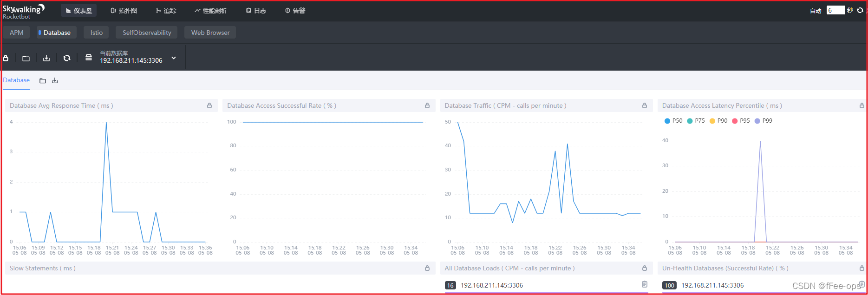
Task: Toggle the dashboard edit lock icon
Action: [6, 58]
